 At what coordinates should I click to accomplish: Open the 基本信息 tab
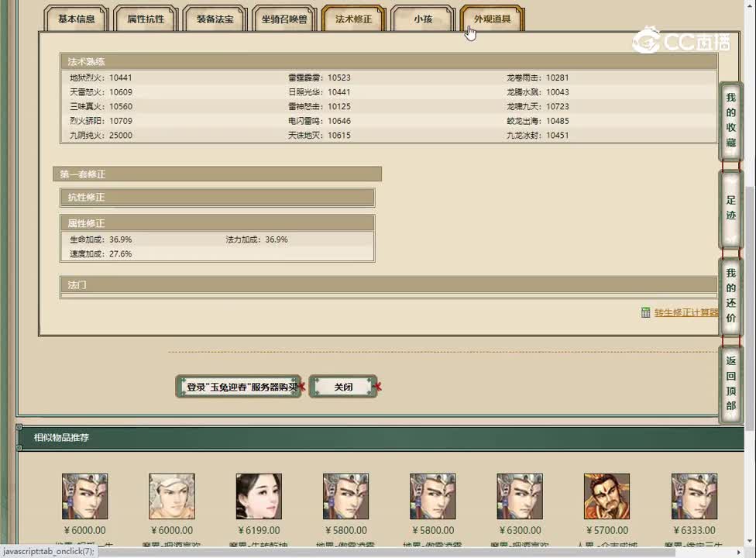click(77, 19)
